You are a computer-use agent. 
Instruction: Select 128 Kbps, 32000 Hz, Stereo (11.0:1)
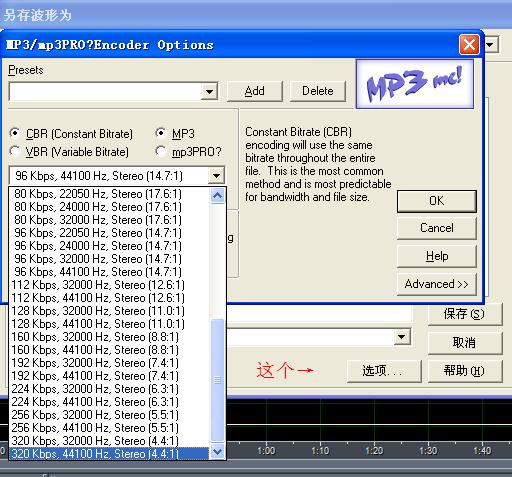(109, 311)
